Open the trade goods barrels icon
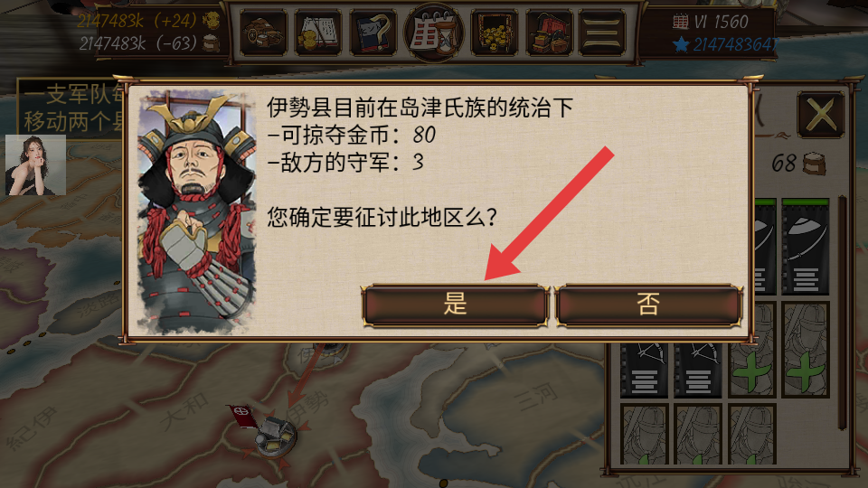 click(x=263, y=33)
